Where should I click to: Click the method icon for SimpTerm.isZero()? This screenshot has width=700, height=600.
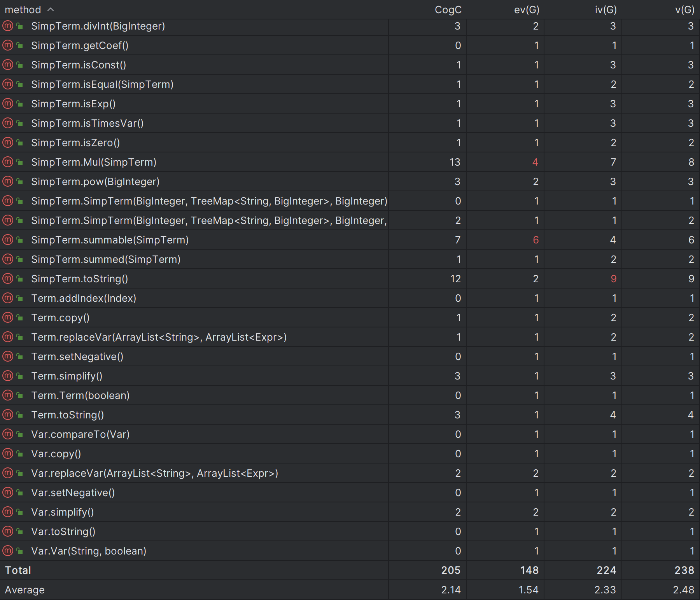(x=8, y=143)
